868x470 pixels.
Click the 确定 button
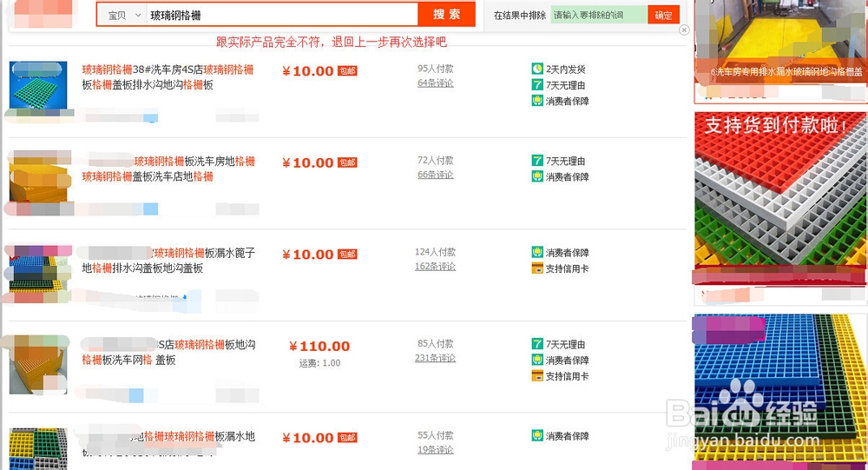point(663,15)
